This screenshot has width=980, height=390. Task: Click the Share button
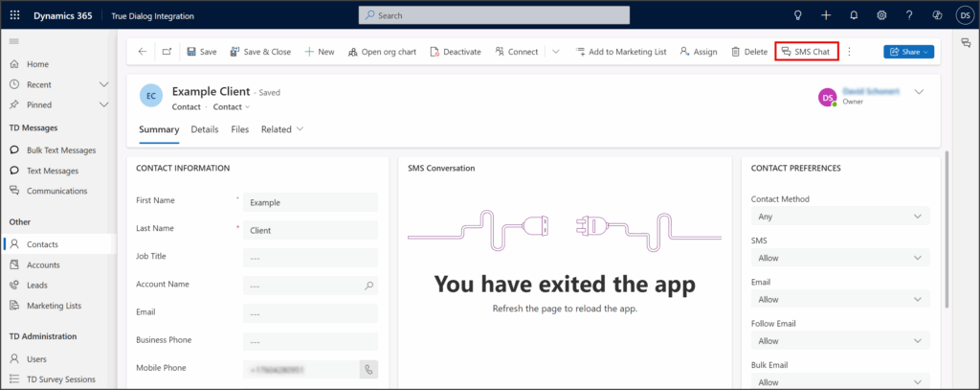908,52
